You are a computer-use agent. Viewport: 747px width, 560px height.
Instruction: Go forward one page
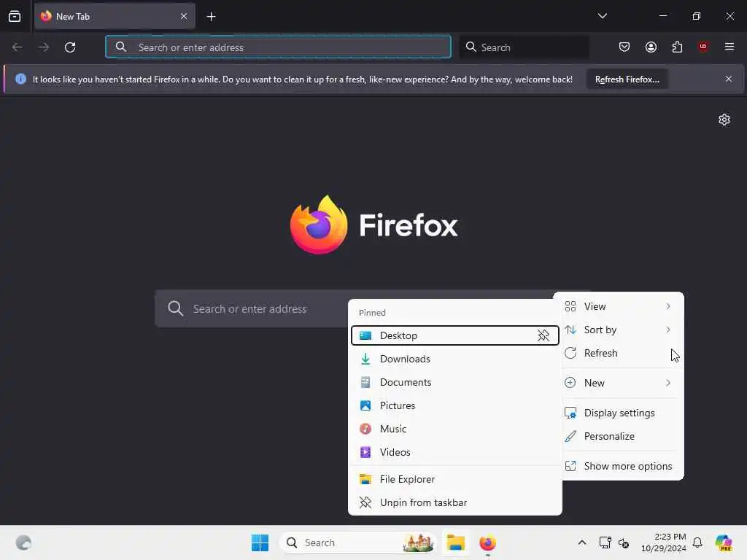tap(43, 47)
